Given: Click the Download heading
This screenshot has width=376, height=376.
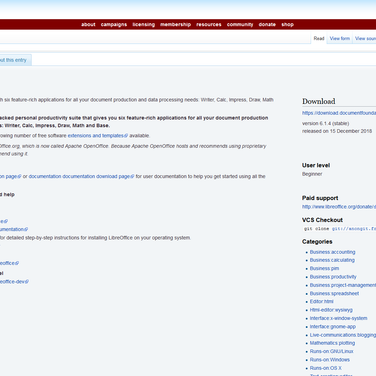Looking at the screenshot, I should [x=319, y=101].
